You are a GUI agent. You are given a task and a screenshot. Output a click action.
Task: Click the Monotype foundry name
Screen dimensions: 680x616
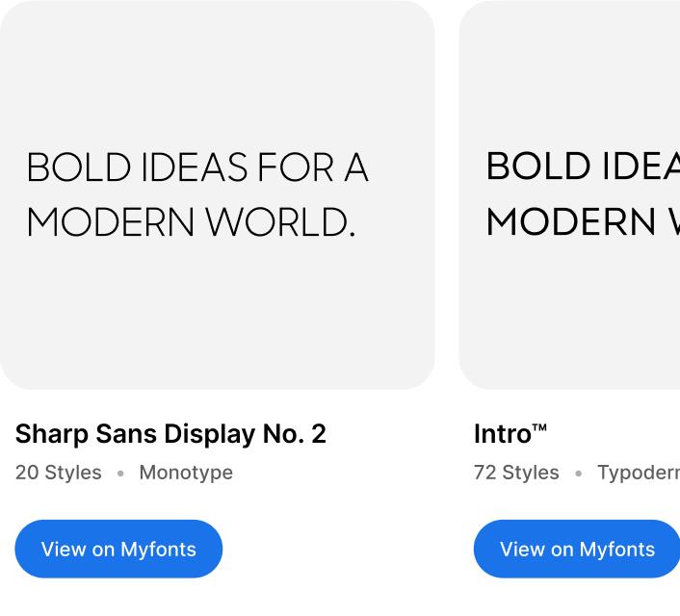coord(186,473)
